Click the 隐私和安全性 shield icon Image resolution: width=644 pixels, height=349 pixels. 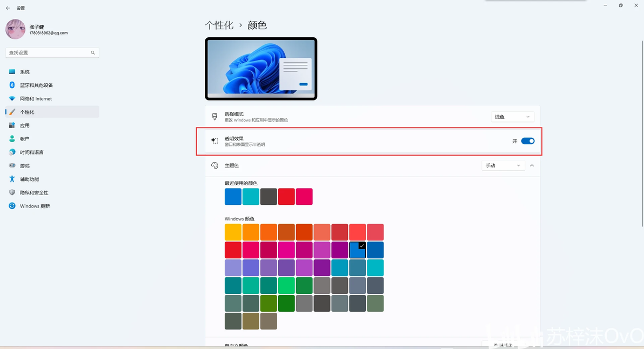12,192
